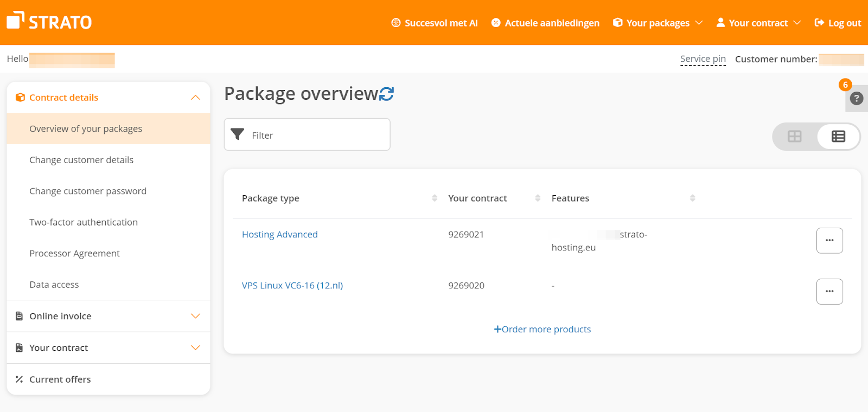The image size is (868, 412).
Task: Click the filter funnel icon
Action: coord(237,134)
